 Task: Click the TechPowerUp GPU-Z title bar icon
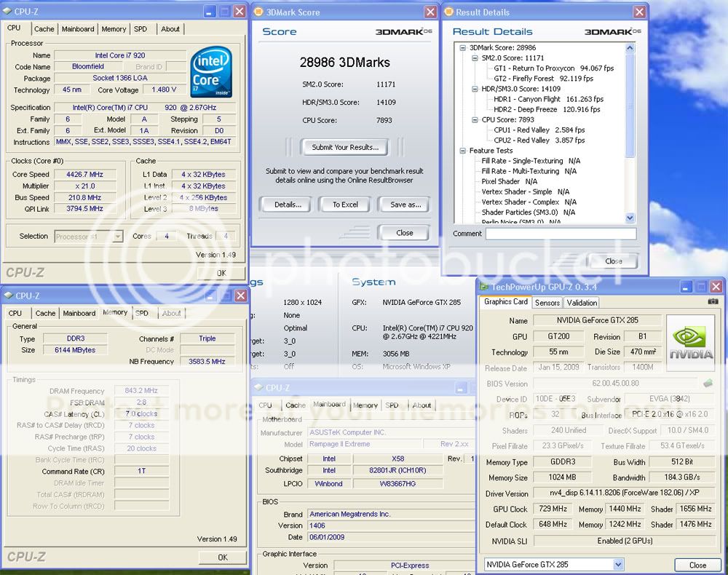click(x=484, y=287)
